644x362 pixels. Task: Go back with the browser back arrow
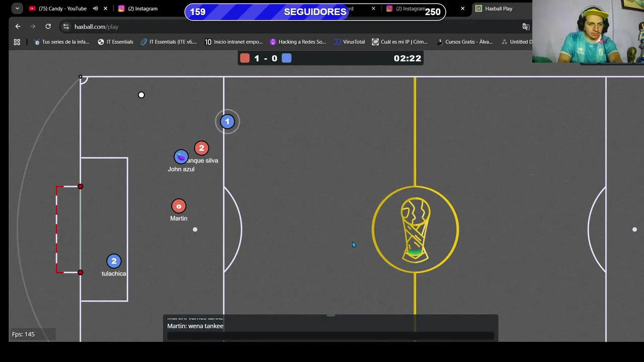(18, 27)
